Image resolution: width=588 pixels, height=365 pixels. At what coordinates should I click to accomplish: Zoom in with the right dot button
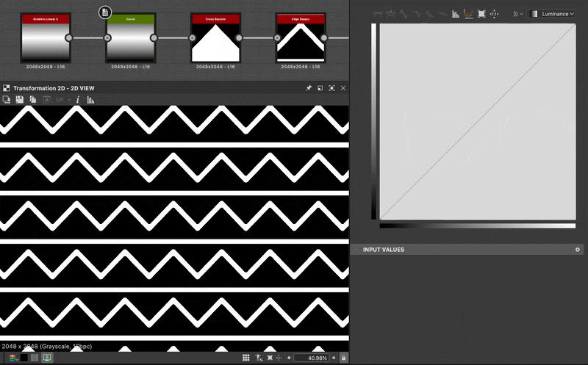pos(334,358)
